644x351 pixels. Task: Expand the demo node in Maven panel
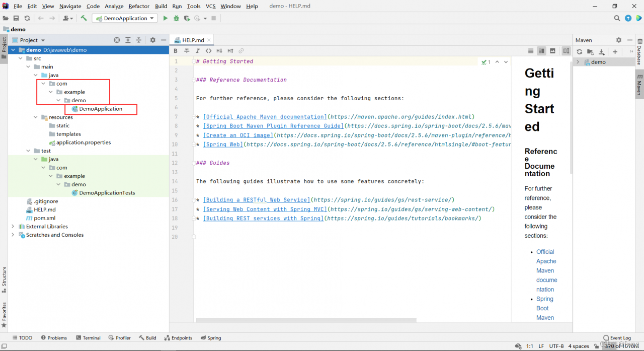[x=578, y=62]
